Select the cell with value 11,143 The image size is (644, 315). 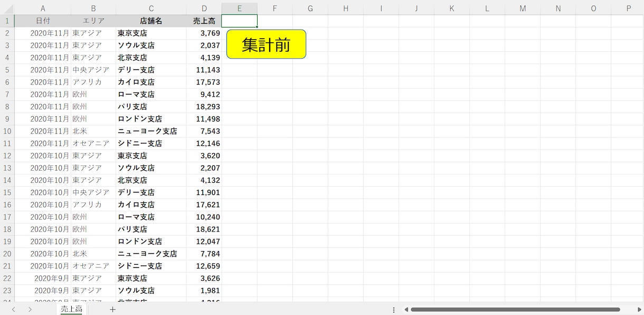[x=204, y=70]
